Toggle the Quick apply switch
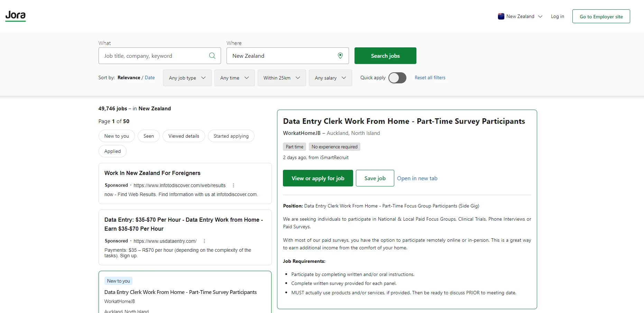This screenshot has height=313, width=644. point(397,78)
